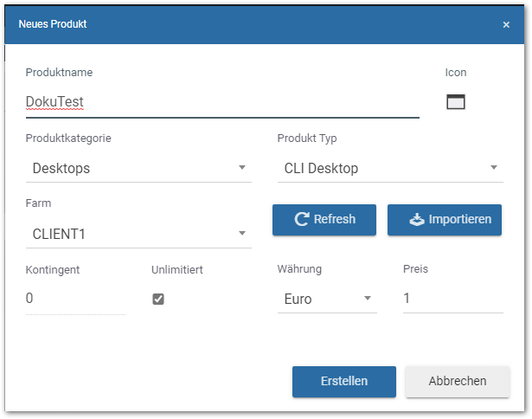Viewport: 532px width, 419px height.
Task: Click into the Kontingent number field
Action: point(75,299)
